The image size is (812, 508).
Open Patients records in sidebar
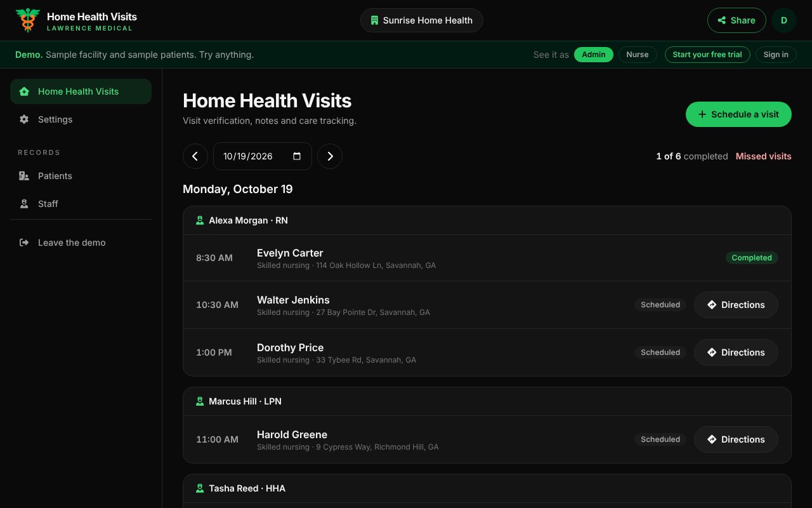(81, 176)
